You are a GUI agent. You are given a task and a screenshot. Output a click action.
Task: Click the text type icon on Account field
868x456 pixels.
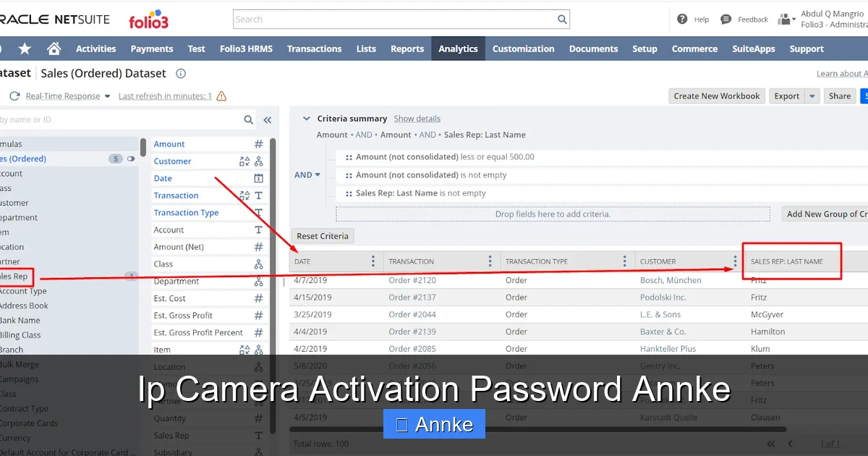(x=259, y=229)
